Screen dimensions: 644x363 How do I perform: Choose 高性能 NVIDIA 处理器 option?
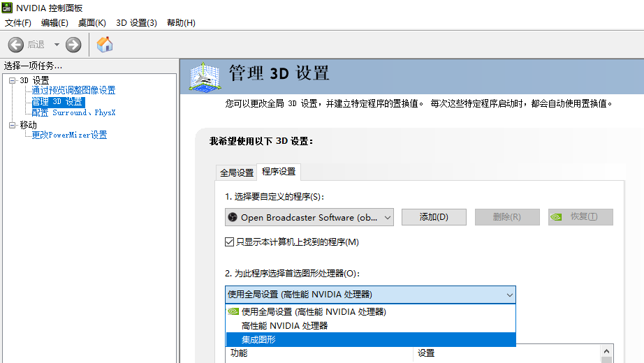tap(371, 325)
